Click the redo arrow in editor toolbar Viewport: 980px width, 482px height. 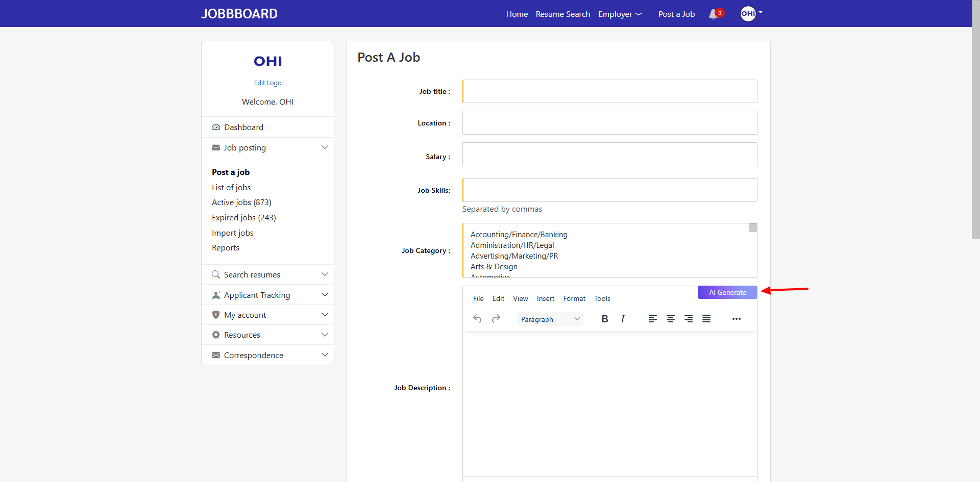pyautogui.click(x=496, y=319)
